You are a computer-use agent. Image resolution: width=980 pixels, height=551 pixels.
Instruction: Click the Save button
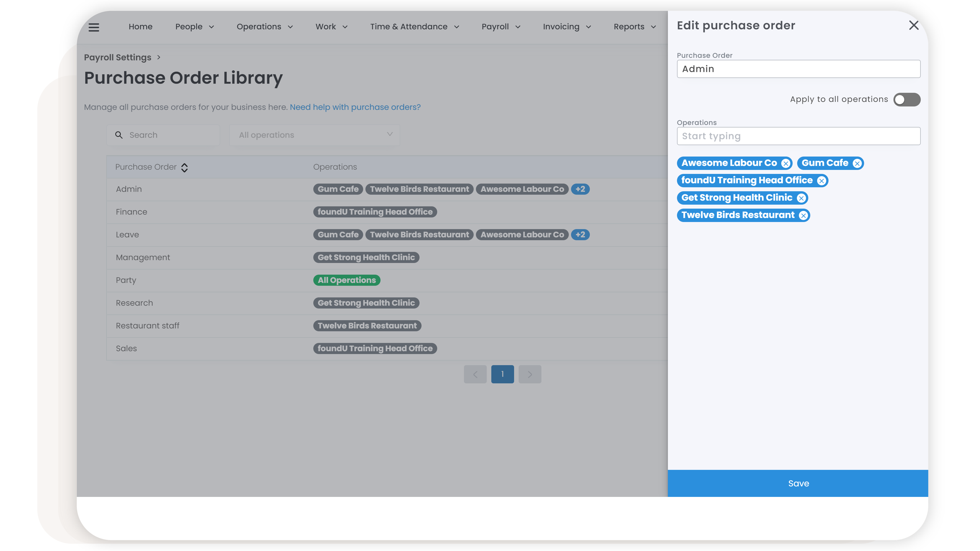tap(798, 483)
